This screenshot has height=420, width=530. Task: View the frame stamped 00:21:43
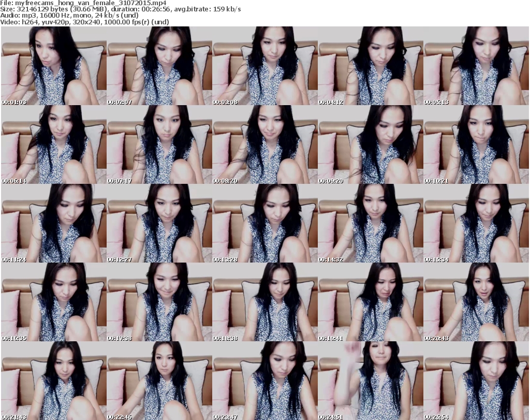(54, 381)
